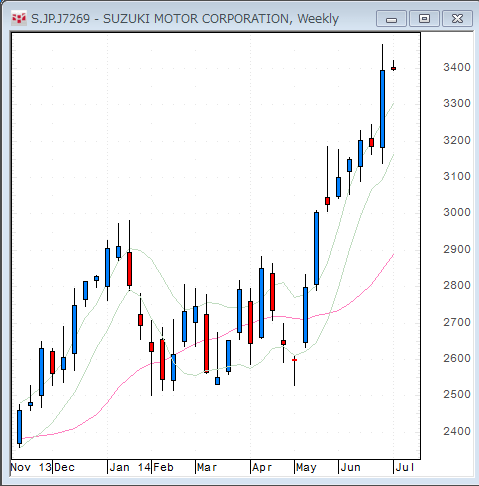
Task: Select the long blue May candle closing near 3000
Action: point(316,248)
